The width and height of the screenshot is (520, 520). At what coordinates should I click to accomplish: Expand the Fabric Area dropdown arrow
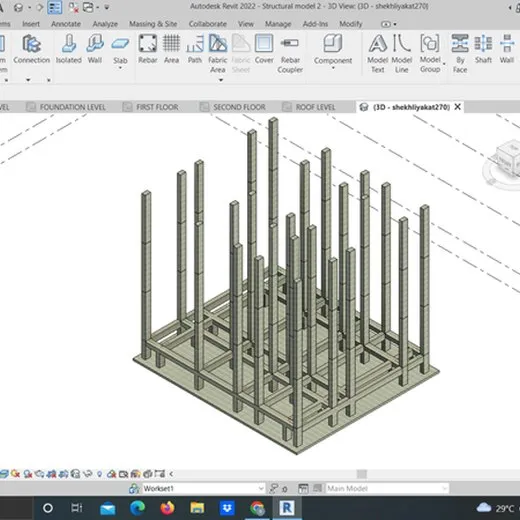[221, 80]
